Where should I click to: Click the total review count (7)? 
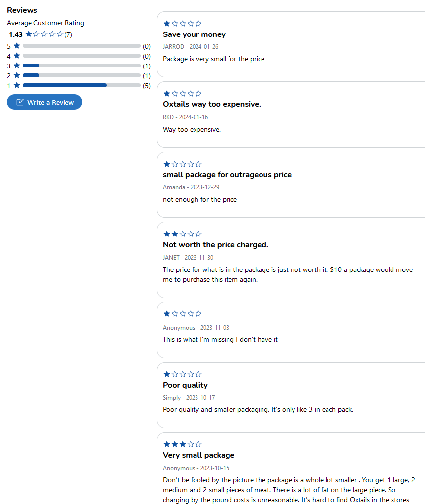pyautogui.click(x=68, y=34)
